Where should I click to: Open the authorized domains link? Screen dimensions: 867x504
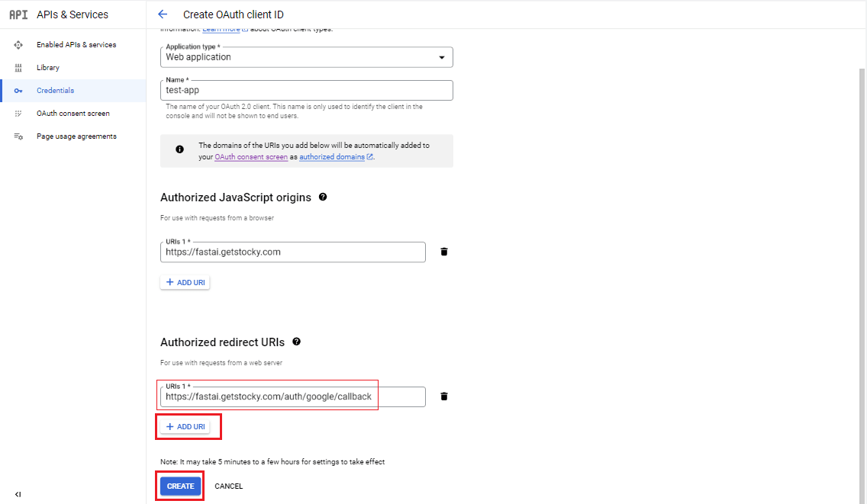click(x=332, y=157)
